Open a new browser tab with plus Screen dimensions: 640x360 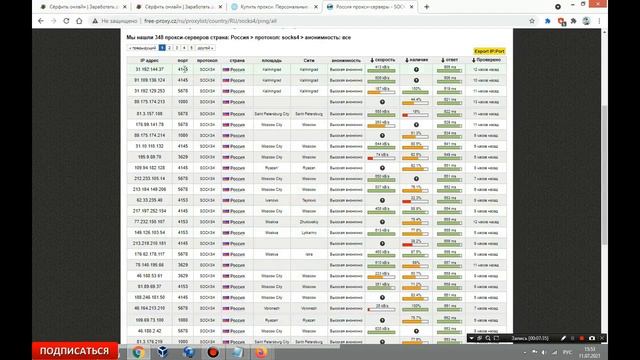tap(427, 7)
